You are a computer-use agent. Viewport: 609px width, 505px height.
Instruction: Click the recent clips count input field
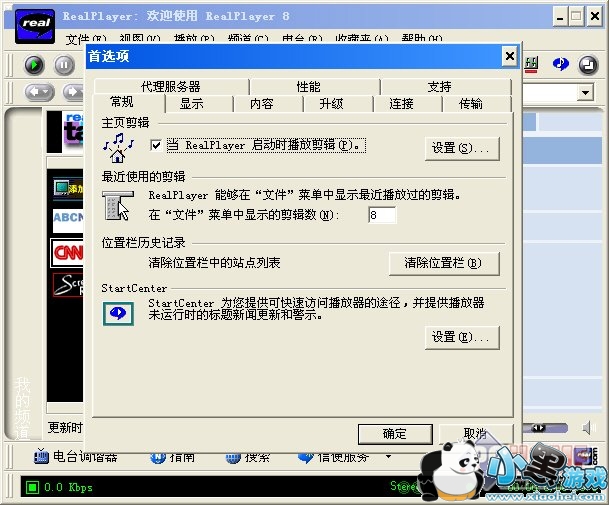coord(381,215)
